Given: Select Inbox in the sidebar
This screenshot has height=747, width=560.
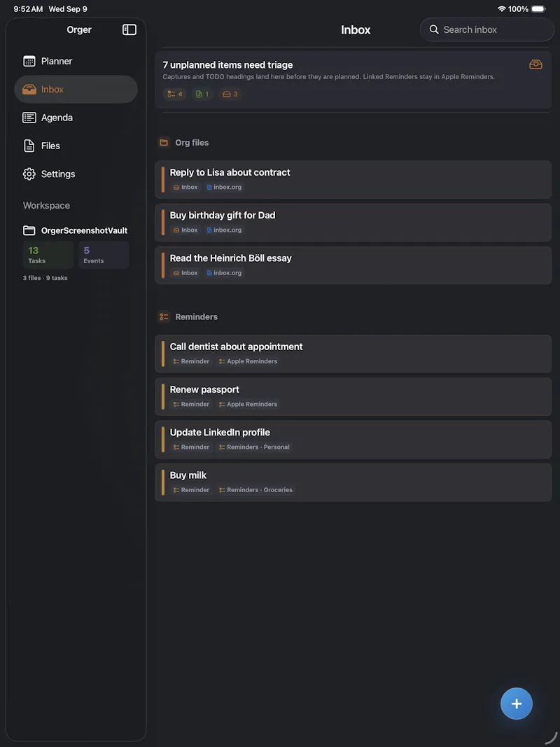Looking at the screenshot, I should (x=76, y=89).
